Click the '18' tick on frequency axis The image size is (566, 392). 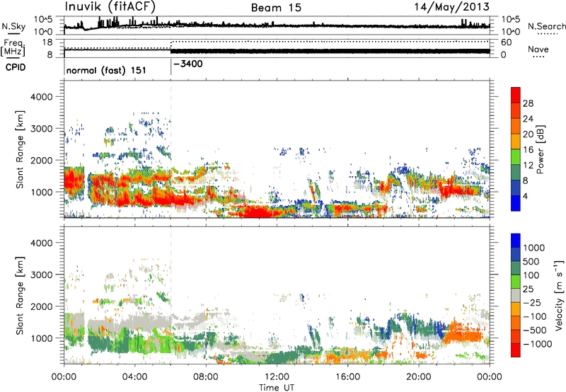(47, 42)
